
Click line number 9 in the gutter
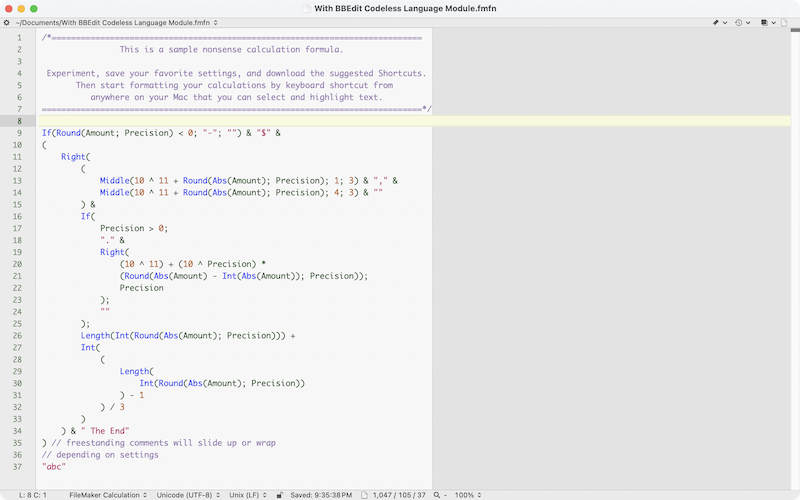tap(19, 133)
